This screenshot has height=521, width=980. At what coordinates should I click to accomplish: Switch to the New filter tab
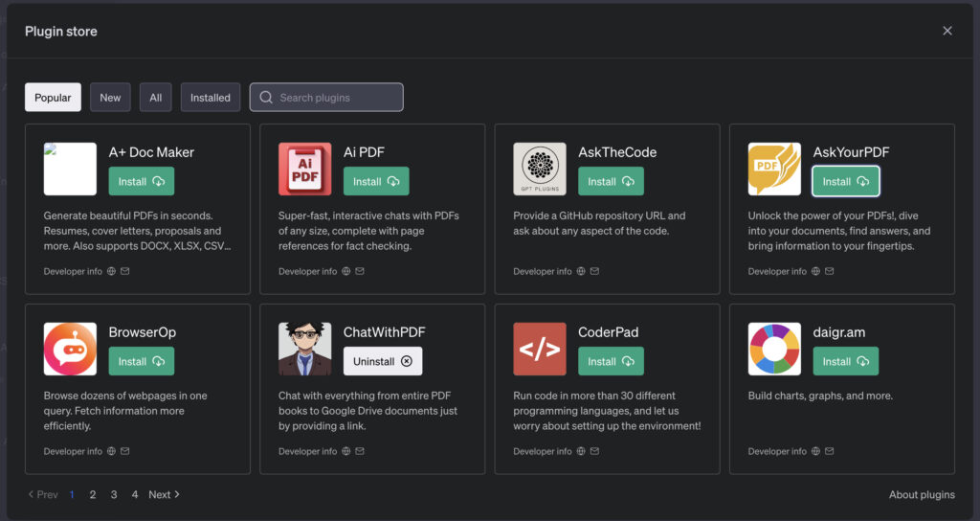click(x=110, y=98)
